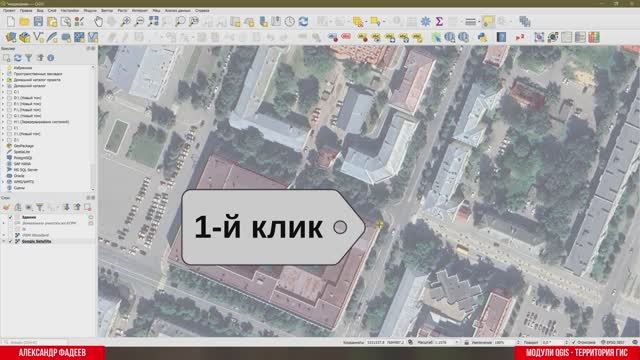Click the New Shapefile Layer icon

[38, 38]
